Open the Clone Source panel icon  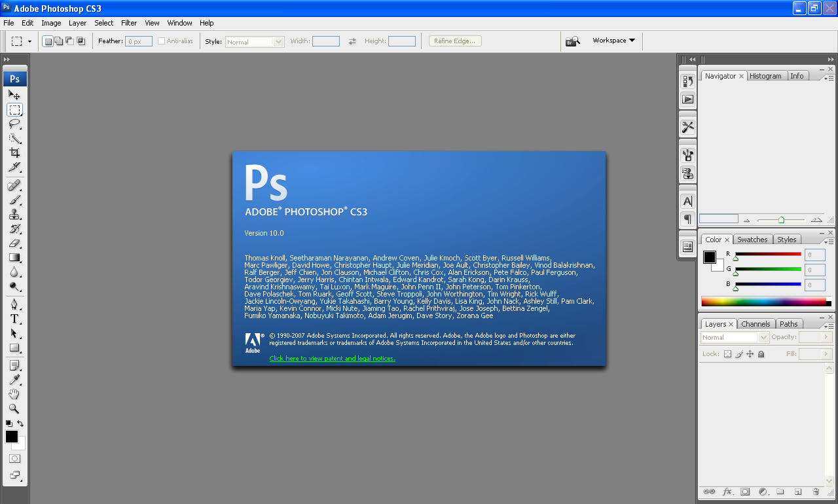tap(687, 173)
